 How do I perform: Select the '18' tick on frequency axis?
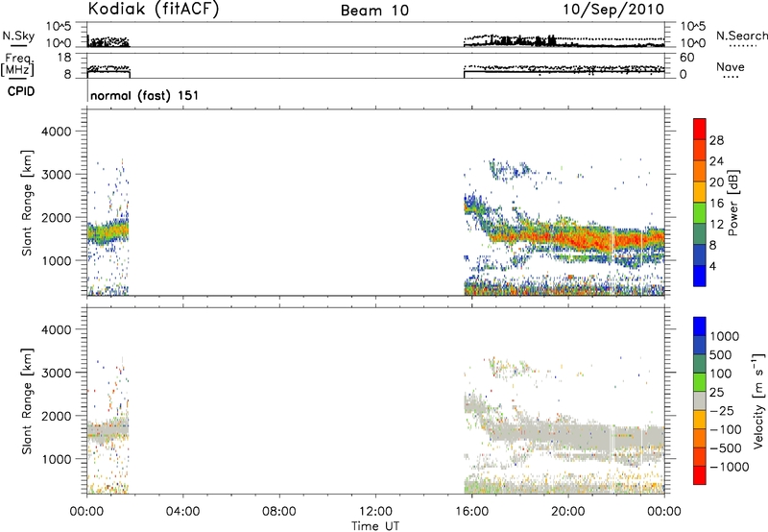point(64,58)
